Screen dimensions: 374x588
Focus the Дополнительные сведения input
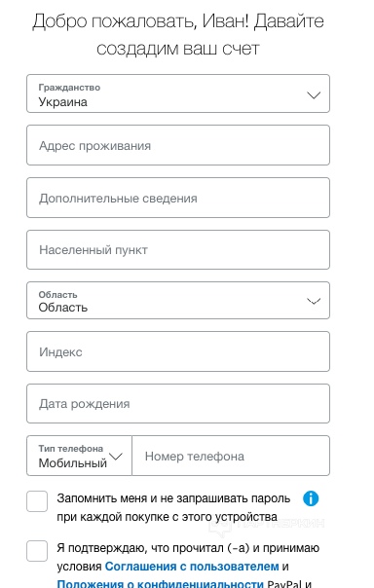click(x=178, y=198)
